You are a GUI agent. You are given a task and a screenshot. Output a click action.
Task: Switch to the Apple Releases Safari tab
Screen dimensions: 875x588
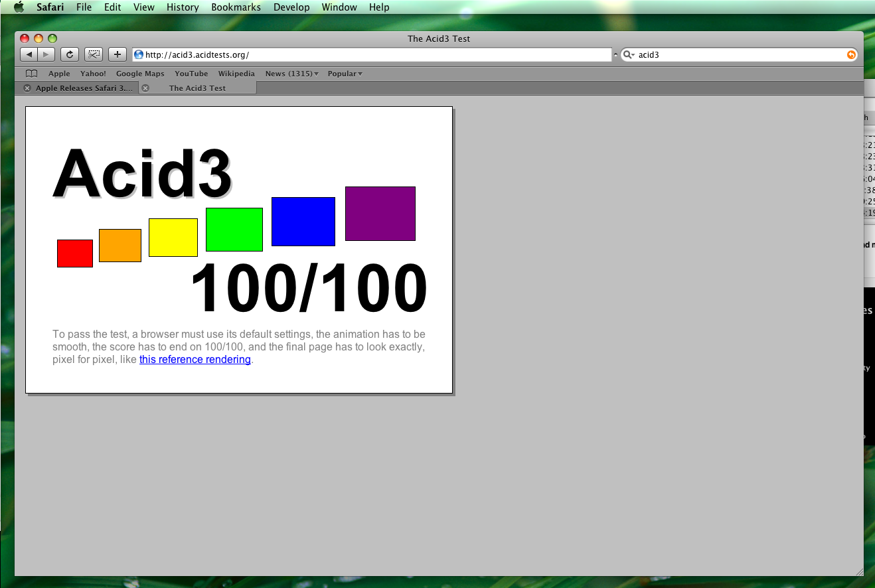click(84, 88)
